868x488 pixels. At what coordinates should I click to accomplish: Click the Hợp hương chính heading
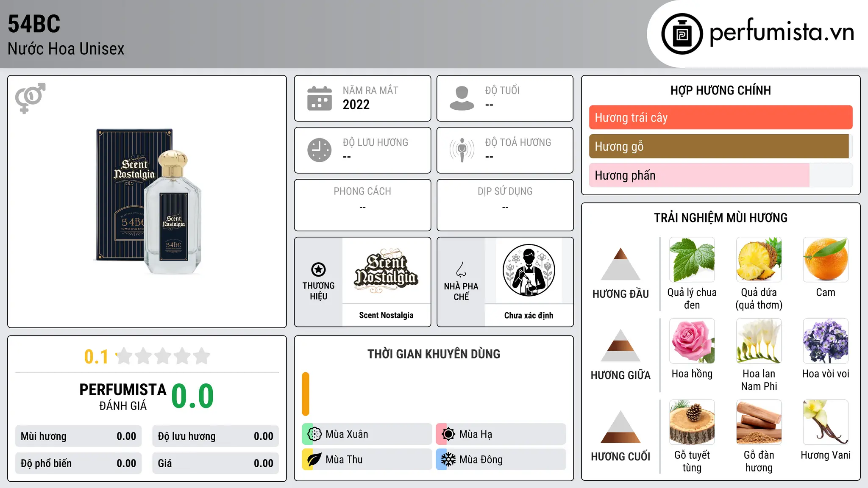coord(721,90)
